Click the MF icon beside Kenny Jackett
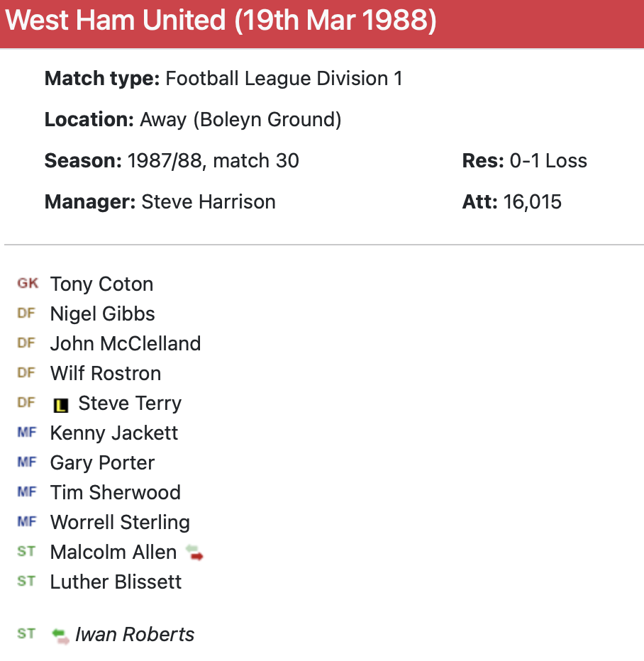 click(26, 433)
